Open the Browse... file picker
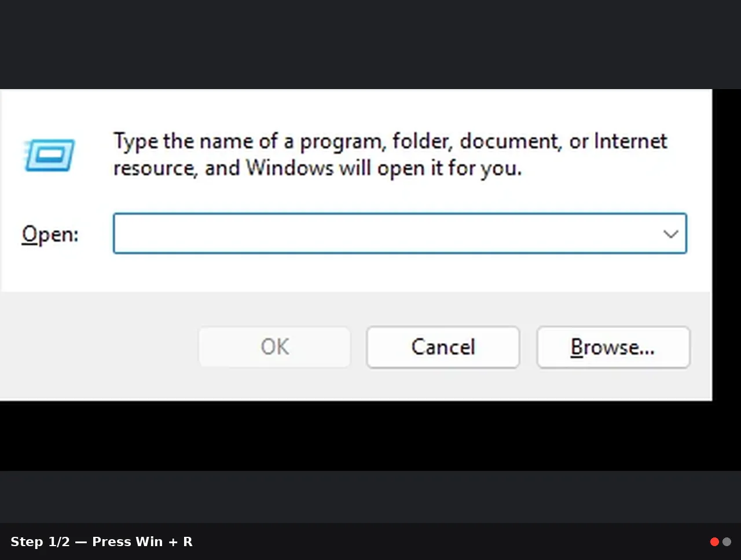 pyautogui.click(x=613, y=347)
